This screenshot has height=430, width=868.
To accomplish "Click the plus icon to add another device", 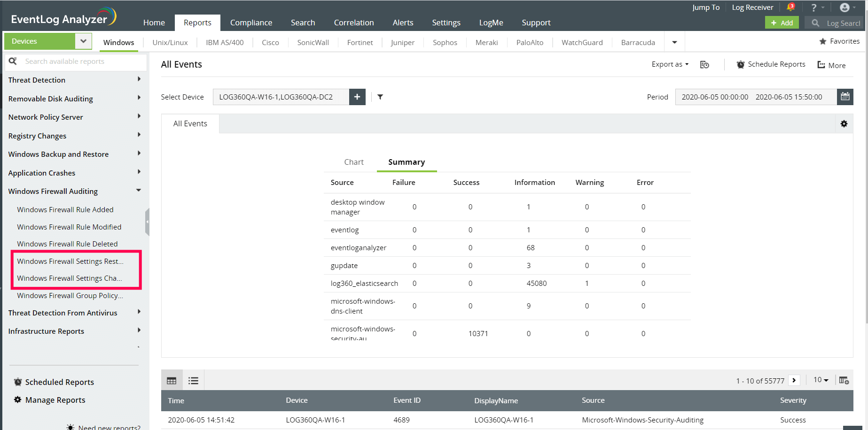I will pyautogui.click(x=357, y=97).
